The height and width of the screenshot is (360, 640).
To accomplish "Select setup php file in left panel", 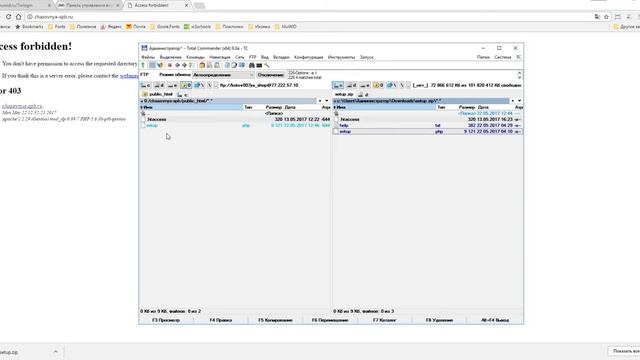I will tap(235, 125).
